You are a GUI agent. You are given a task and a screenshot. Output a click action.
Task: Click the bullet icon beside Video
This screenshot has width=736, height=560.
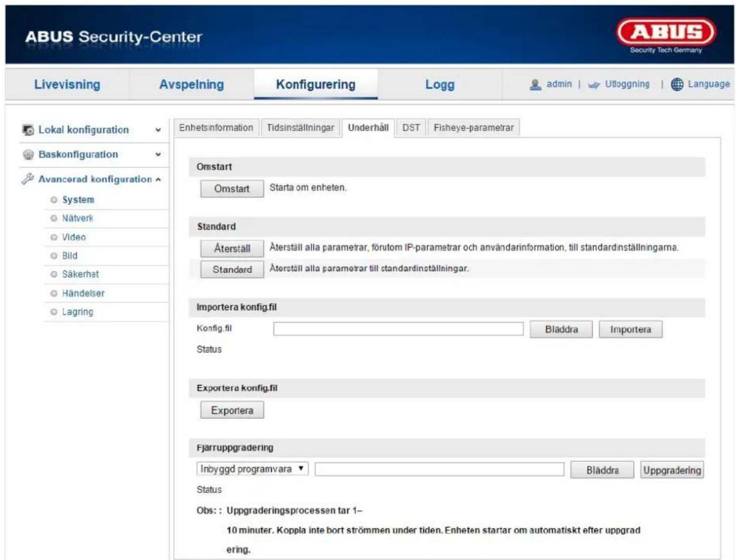tap(54, 237)
